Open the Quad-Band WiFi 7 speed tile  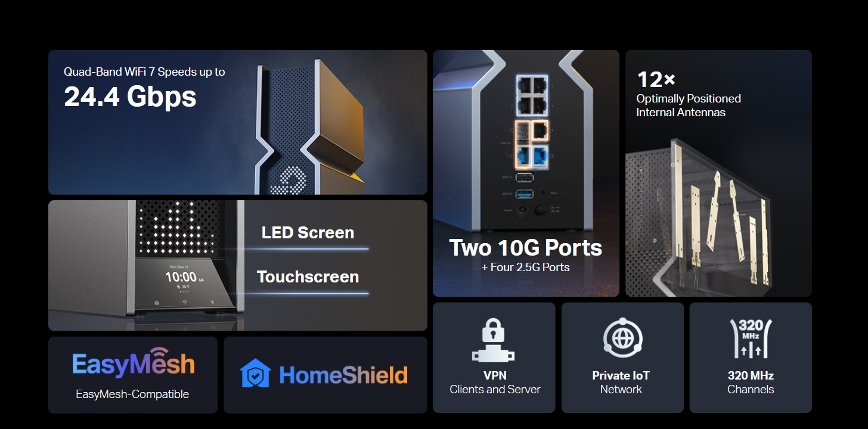pos(238,122)
